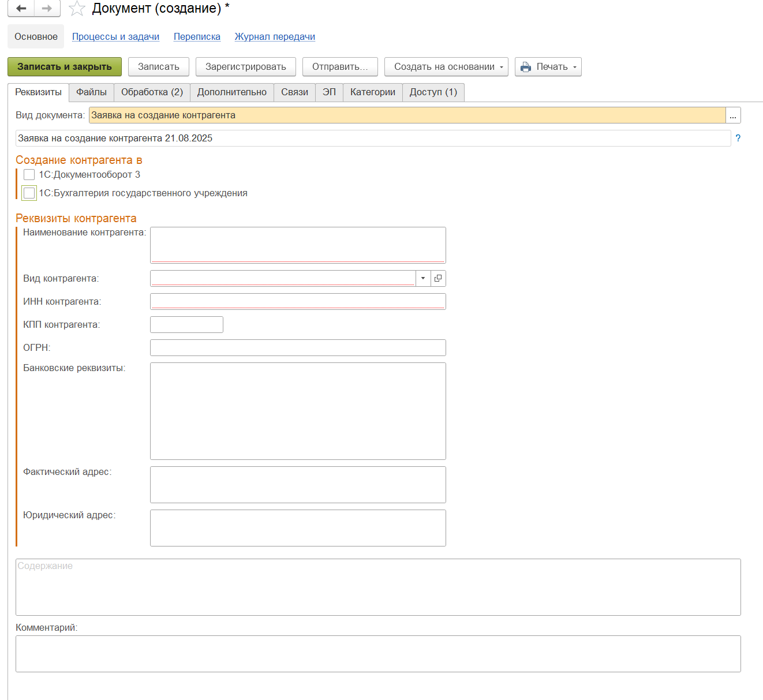Check 1С:Бухгалтерия государственного учреждения box
The width and height of the screenshot is (763, 700).
(x=29, y=193)
